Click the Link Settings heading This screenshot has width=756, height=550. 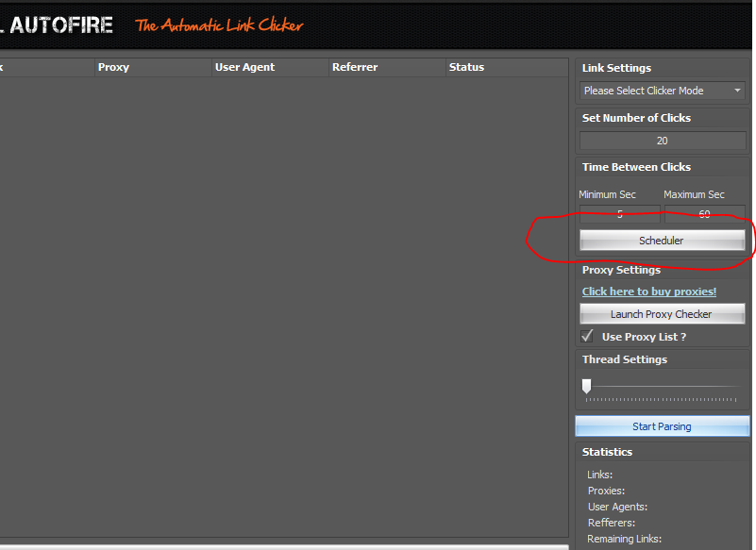[x=616, y=68]
